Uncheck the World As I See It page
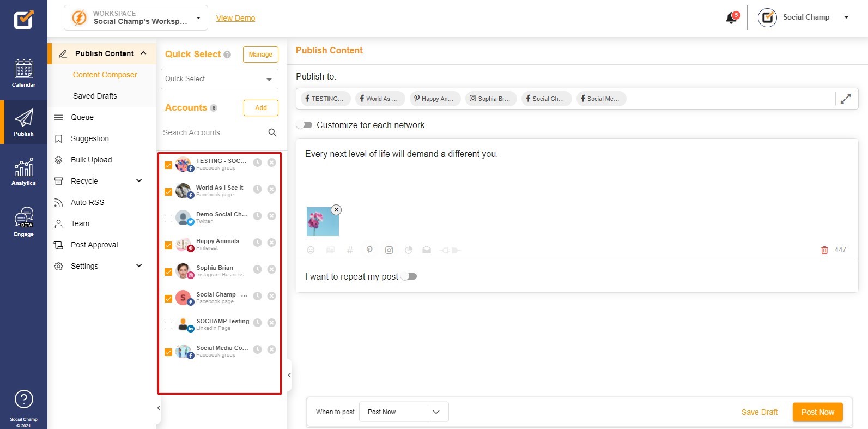Viewport: 868px width, 429px height. tap(168, 192)
